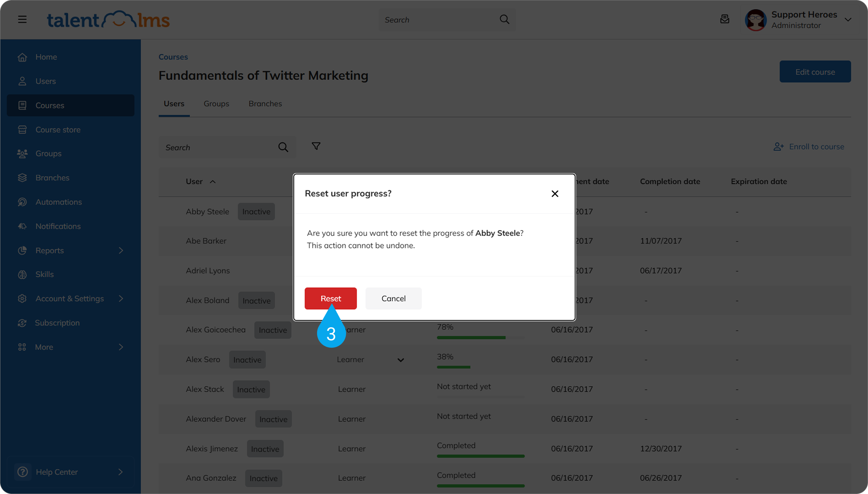This screenshot has width=868, height=494.
Task: Click the Edit course button
Action: [815, 72]
